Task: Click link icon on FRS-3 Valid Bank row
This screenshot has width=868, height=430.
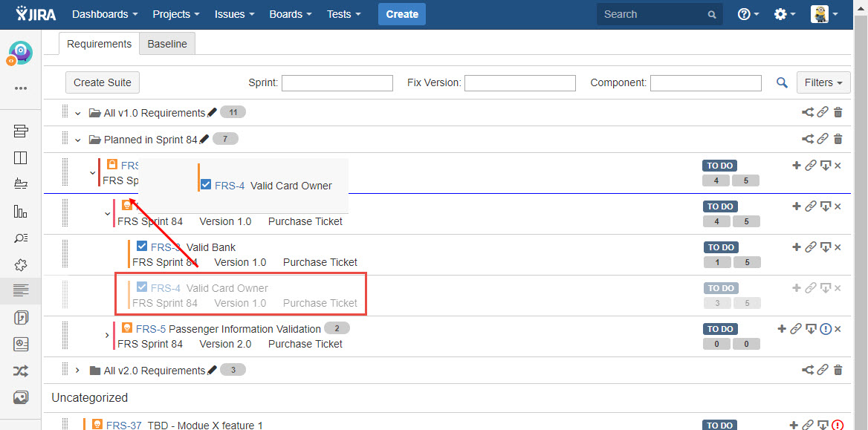Action: [811, 247]
